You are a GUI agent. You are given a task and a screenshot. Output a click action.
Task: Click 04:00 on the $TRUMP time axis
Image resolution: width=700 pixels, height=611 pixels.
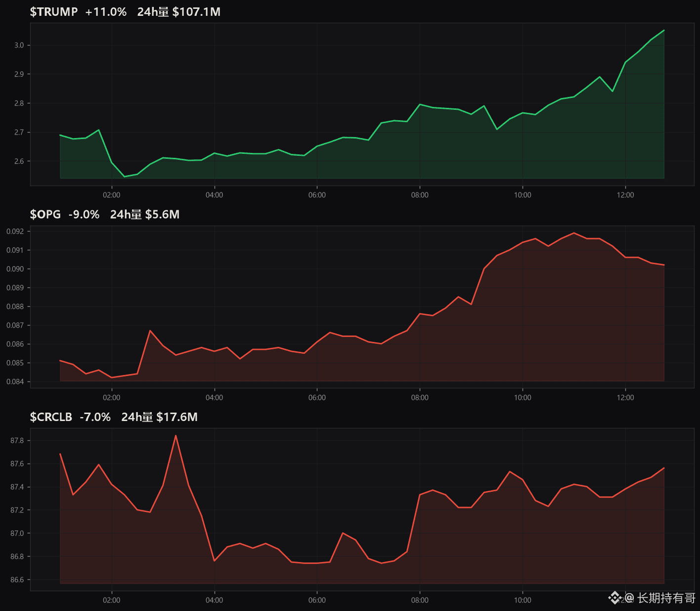click(x=215, y=195)
